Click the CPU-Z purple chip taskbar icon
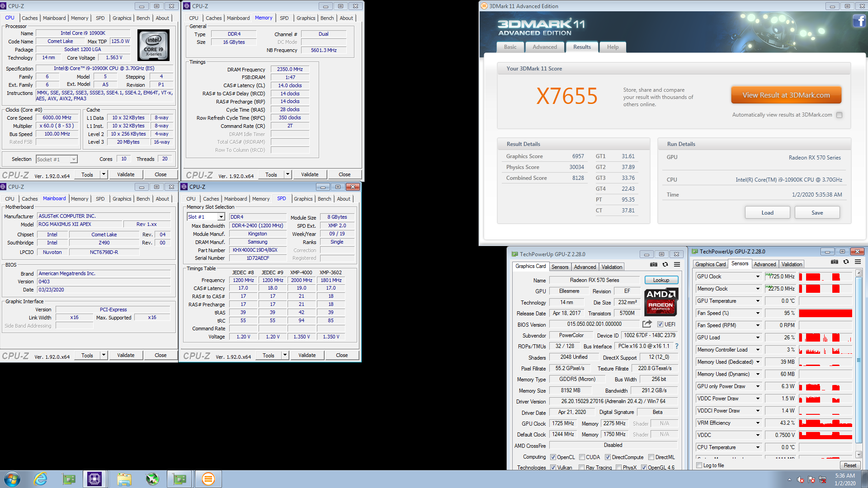868x488 pixels. (x=94, y=479)
